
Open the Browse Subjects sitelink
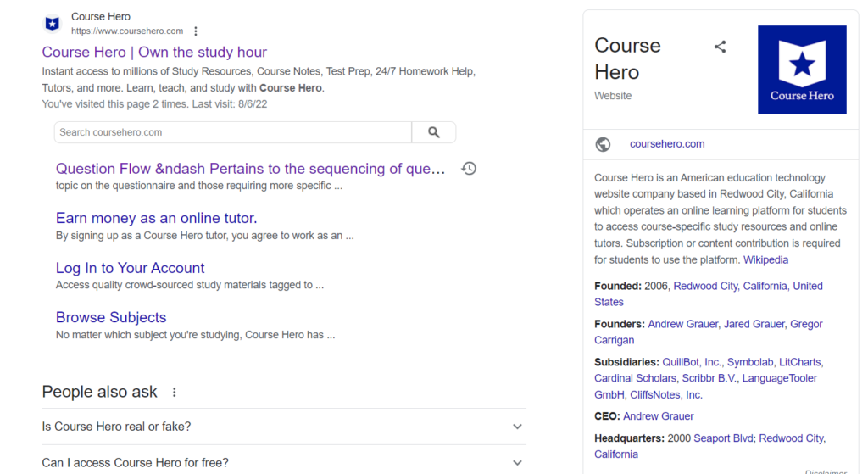point(111,317)
